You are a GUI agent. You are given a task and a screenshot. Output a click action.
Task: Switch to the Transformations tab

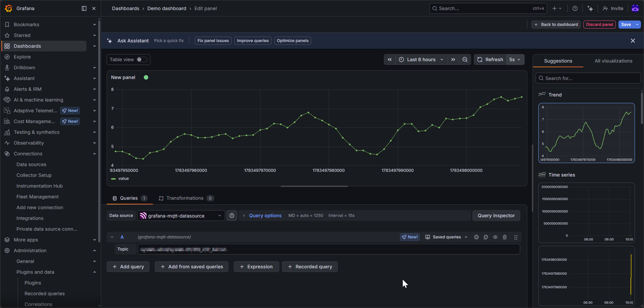(186, 198)
